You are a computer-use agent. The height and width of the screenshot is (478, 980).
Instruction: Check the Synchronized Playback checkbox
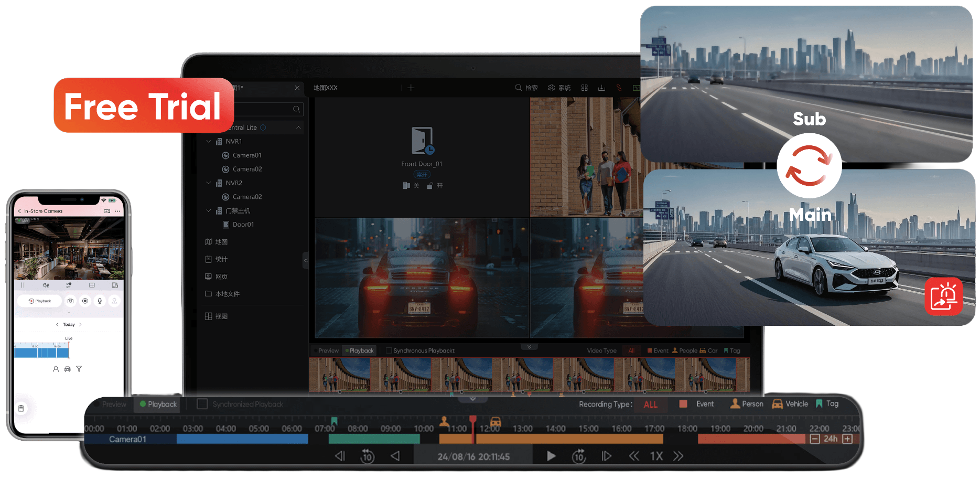pos(202,404)
